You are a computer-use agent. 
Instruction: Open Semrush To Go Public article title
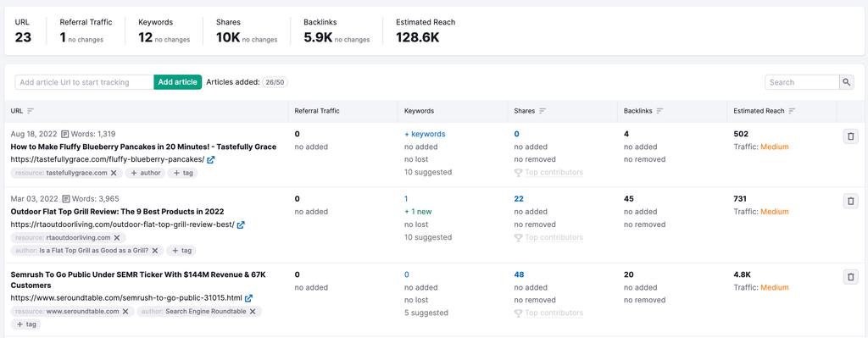pyautogui.click(x=138, y=280)
